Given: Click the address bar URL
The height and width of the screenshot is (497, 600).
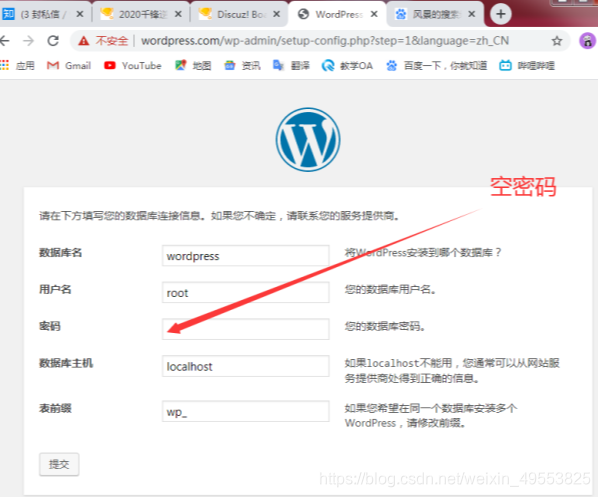Looking at the screenshot, I should (324, 41).
